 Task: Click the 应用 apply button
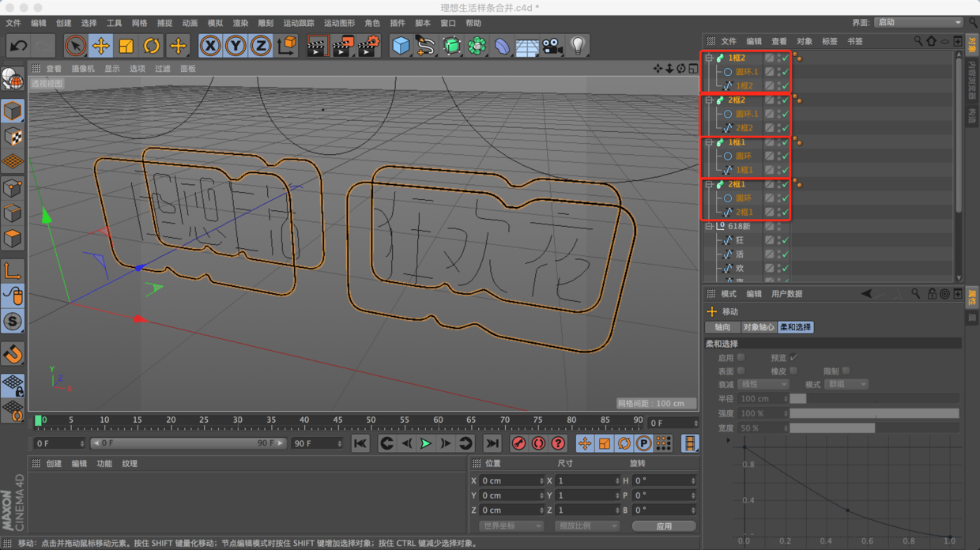tap(664, 526)
